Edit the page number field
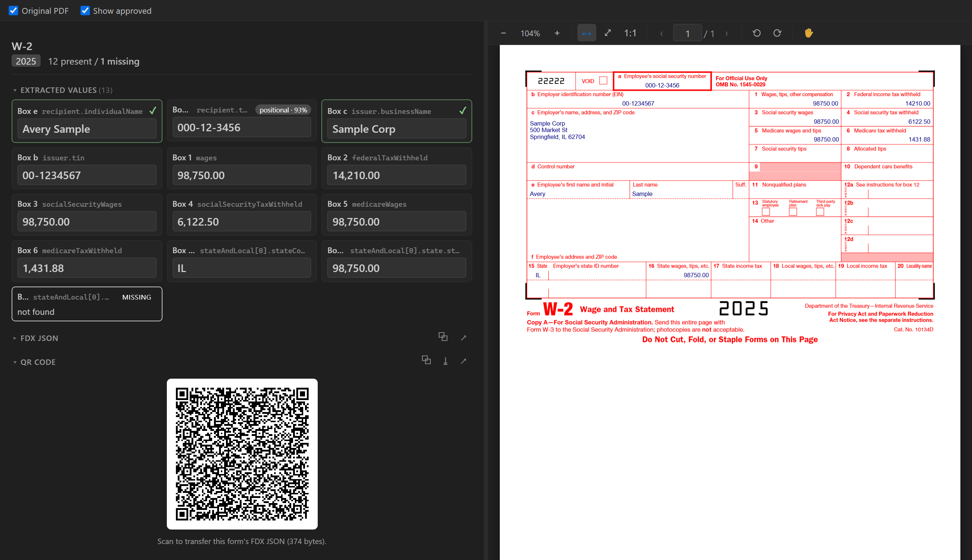 click(687, 33)
